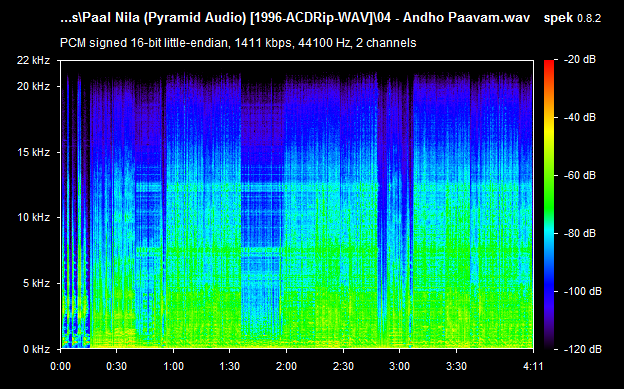Click the file name title text
The width and height of the screenshot is (624, 389).
[x=295, y=18]
